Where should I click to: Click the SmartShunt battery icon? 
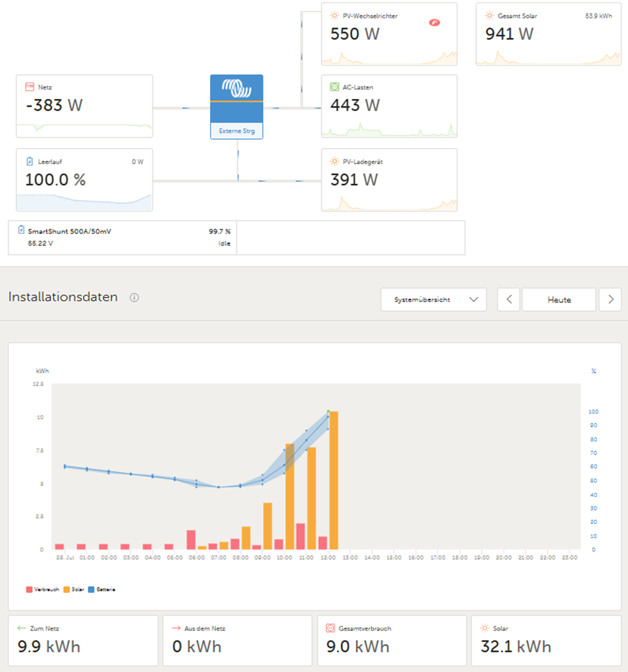[21, 230]
